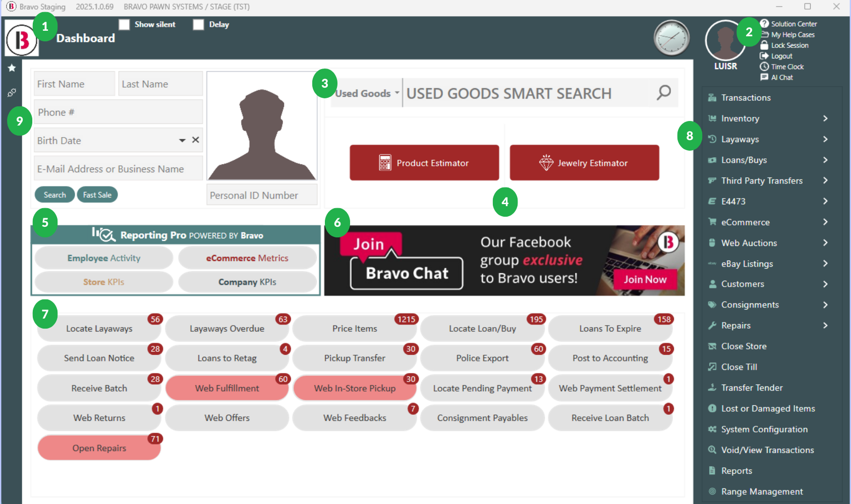The width and height of the screenshot is (851, 504).
Task: Click the First Name field
Action: click(75, 84)
